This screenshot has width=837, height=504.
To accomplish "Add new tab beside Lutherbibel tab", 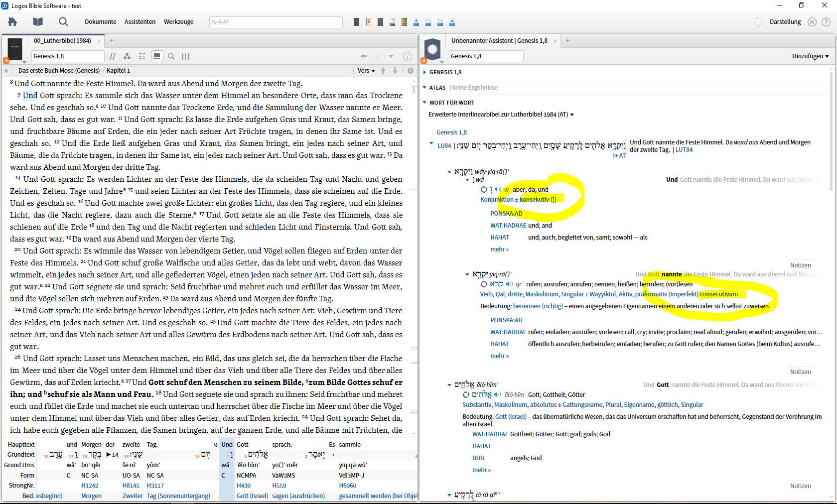I will tap(111, 41).
